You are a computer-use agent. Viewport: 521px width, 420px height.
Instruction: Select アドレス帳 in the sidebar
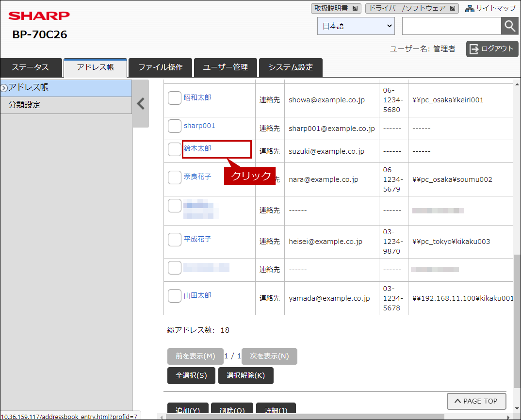(66, 88)
